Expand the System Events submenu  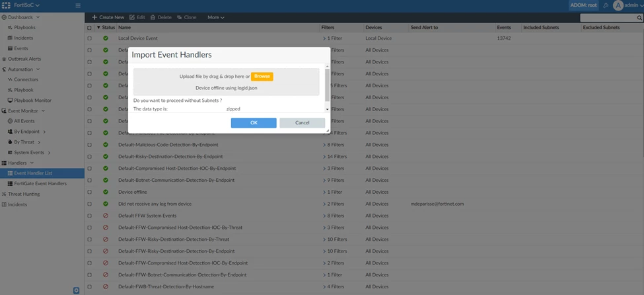49,153
